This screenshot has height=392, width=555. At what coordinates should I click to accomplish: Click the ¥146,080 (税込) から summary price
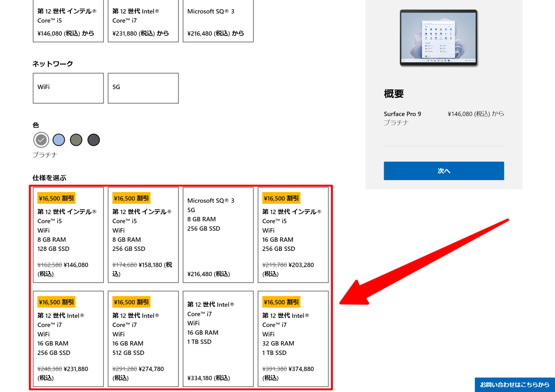476,114
